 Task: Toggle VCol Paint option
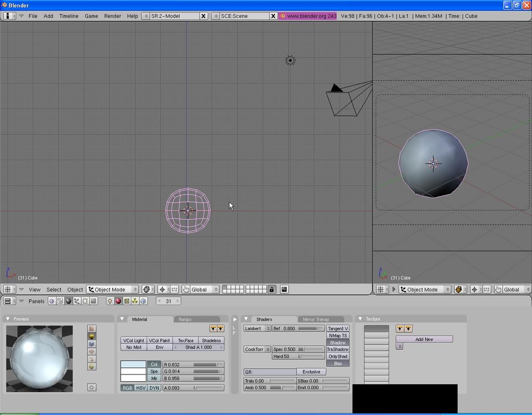(x=159, y=340)
